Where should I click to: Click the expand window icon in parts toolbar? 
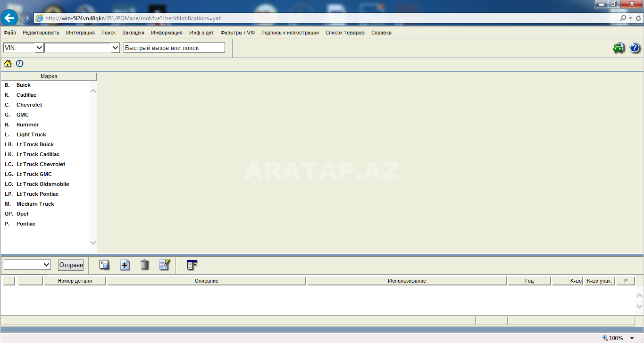pos(104,265)
